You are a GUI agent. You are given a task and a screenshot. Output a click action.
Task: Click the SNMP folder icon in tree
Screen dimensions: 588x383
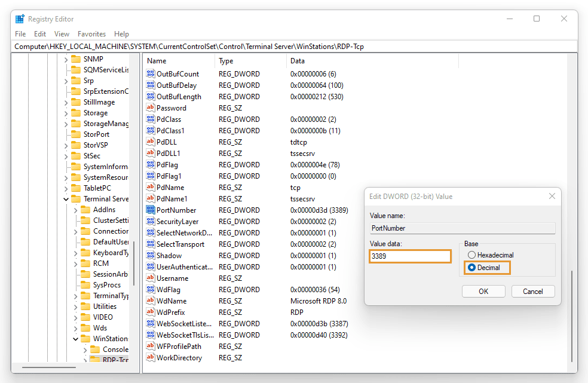[x=76, y=59]
